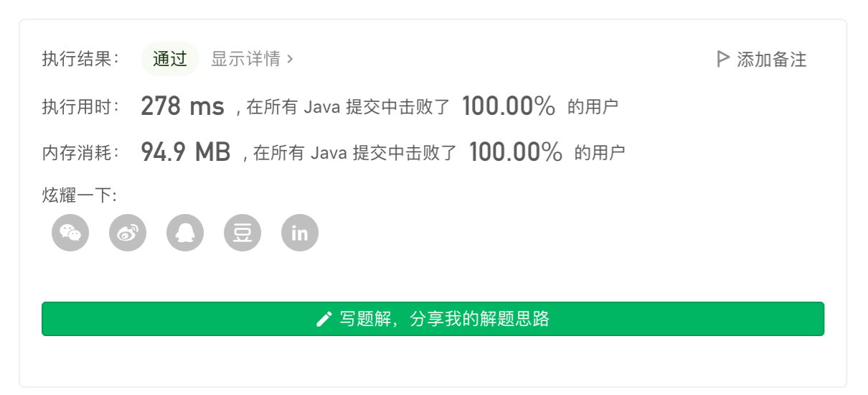
Task: Open the 显示详情 link
Action: coord(245,59)
